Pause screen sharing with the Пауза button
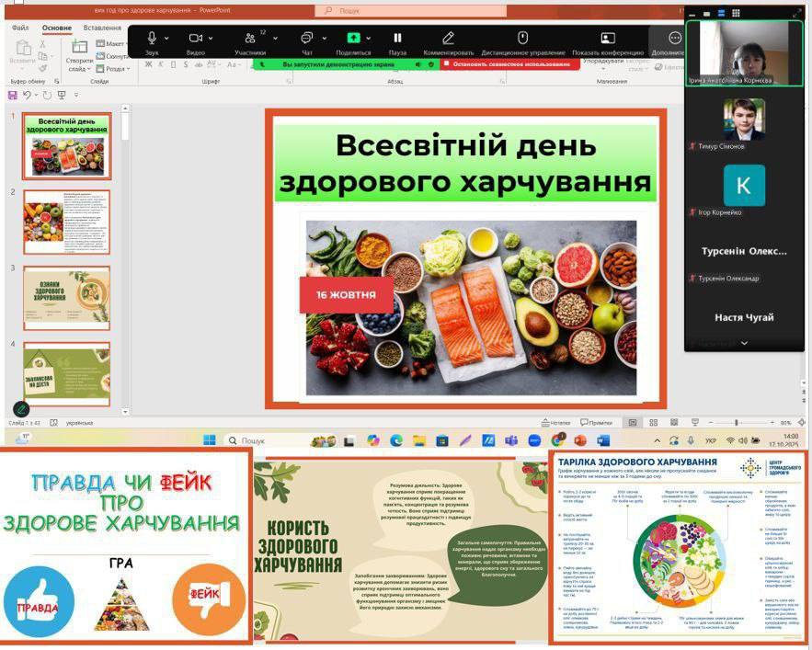Screen dimensions: 812x650 pyautogui.click(x=397, y=38)
